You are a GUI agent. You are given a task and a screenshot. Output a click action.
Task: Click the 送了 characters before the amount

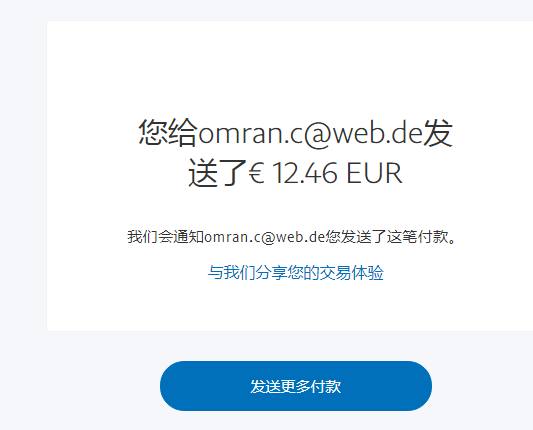[218, 173]
